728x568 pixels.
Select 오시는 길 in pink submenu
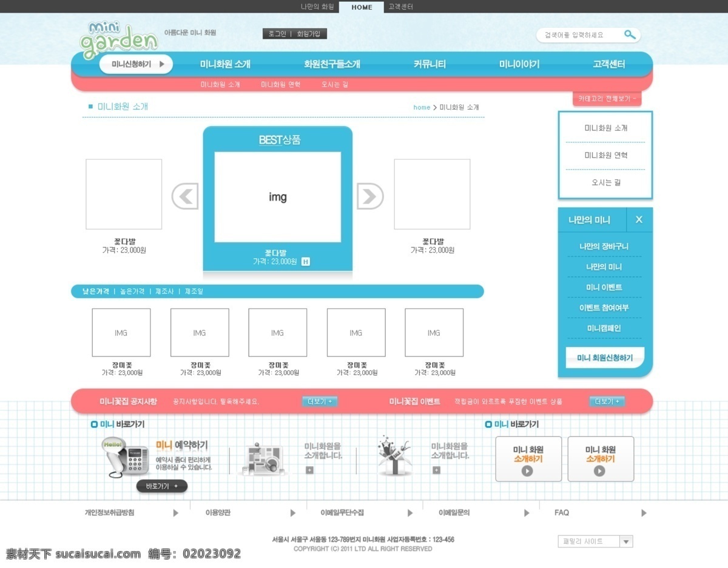pos(335,85)
